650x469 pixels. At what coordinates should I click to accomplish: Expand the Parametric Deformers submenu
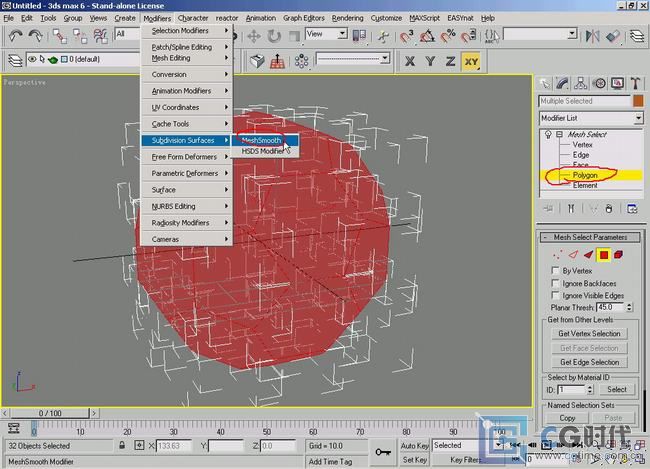[187, 173]
